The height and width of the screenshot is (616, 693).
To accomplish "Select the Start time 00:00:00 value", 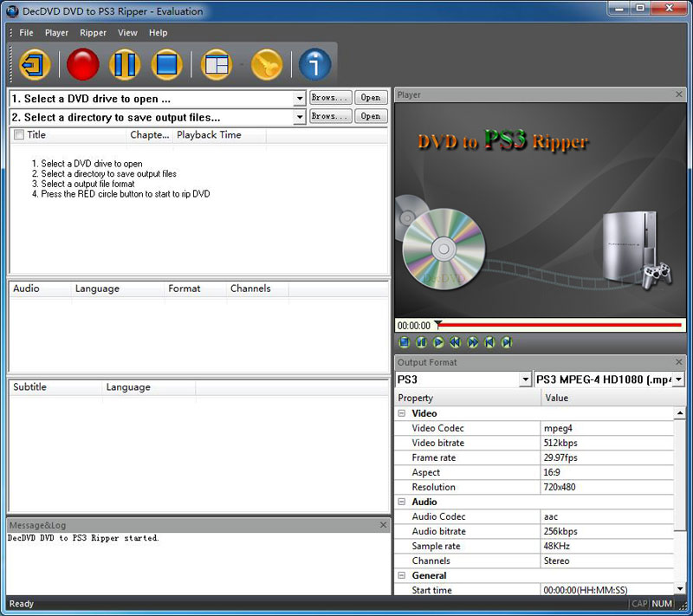I will click(607, 590).
